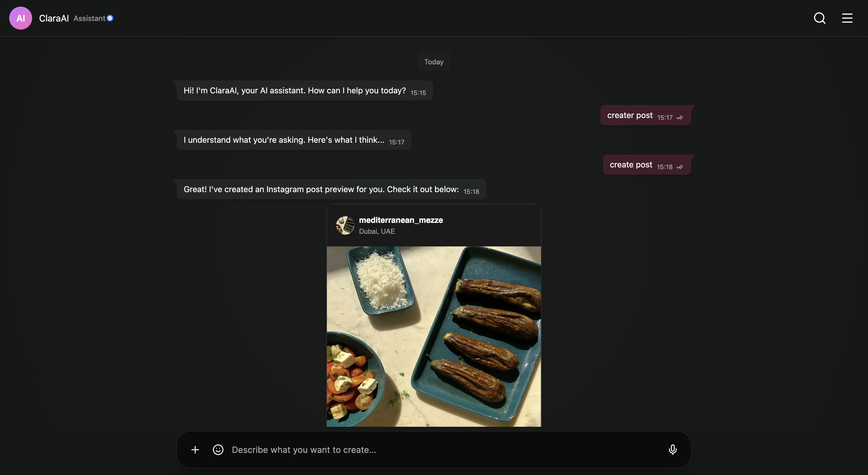Click the 'create post' message bubble
Image resolution: width=868 pixels, height=475 pixels.
631,165
